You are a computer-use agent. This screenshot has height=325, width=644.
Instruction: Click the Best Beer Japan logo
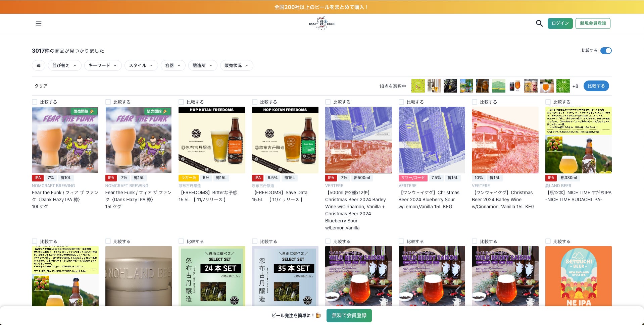pyautogui.click(x=322, y=23)
